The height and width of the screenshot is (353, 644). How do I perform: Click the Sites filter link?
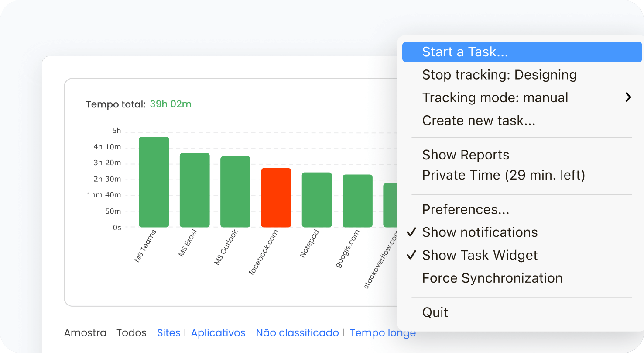168,333
